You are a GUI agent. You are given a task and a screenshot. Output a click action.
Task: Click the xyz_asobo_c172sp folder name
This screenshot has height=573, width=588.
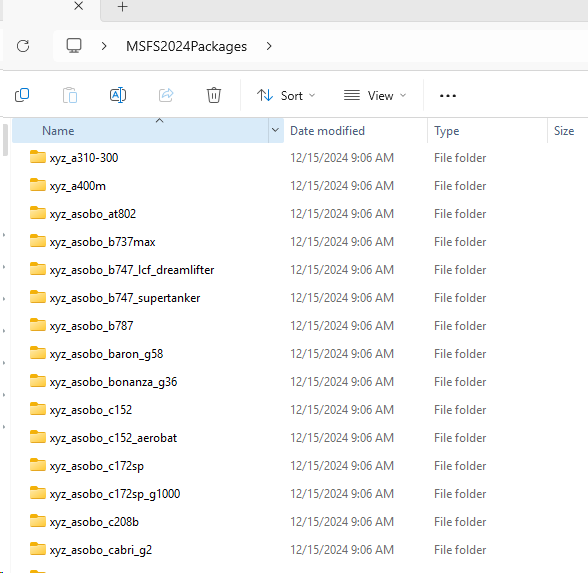pos(97,466)
